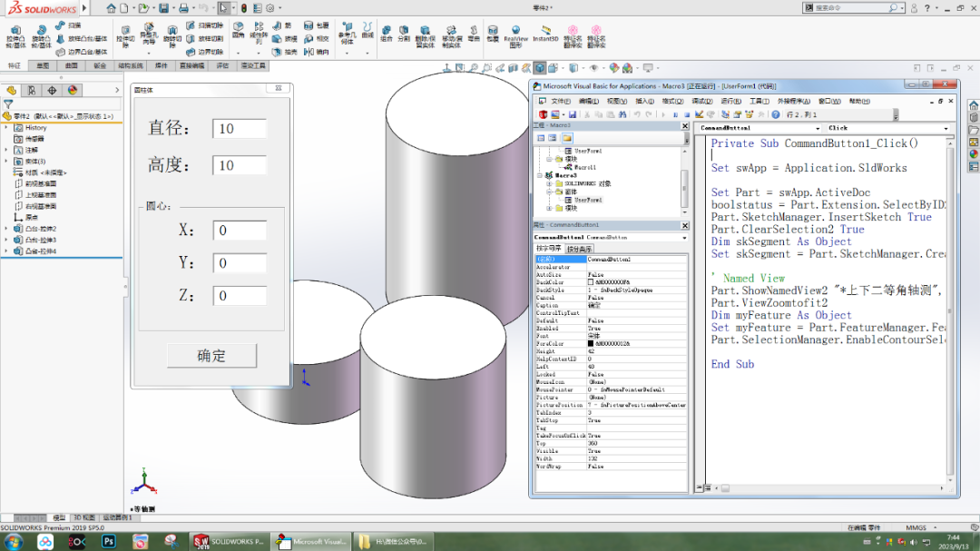Viewport: 980px width, 551px height.
Task: Select the Fillet (圆角) tool
Action: [240, 34]
